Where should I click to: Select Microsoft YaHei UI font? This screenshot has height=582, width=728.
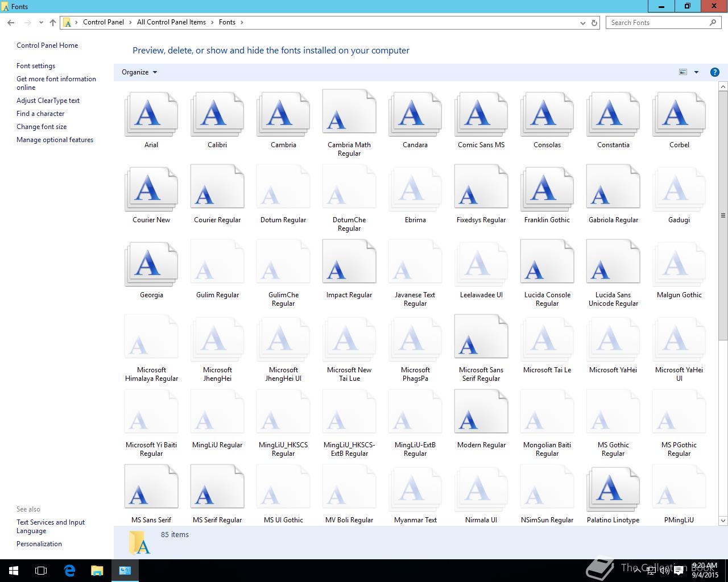679,340
